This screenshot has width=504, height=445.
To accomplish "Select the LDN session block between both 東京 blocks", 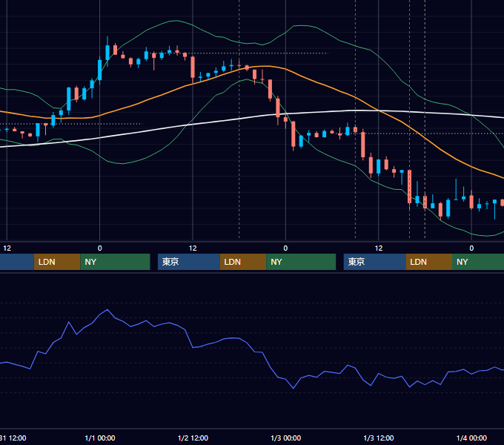I will click(x=243, y=262).
